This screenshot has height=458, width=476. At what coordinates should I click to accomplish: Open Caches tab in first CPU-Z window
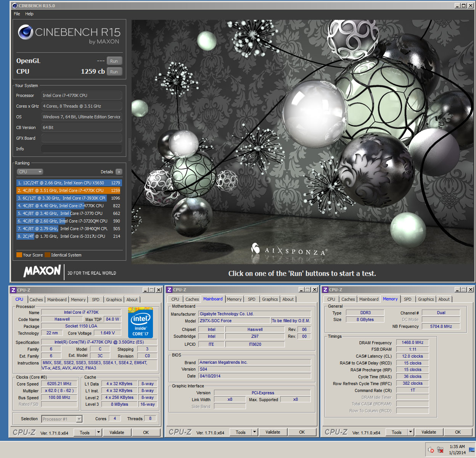36,300
